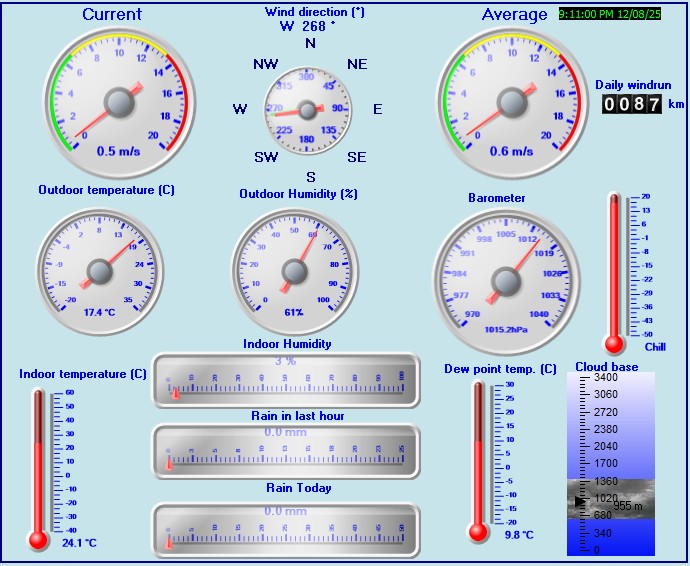Viewport: 690px width, 566px height.
Task: Click the NE compass label
Action: pos(357,64)
